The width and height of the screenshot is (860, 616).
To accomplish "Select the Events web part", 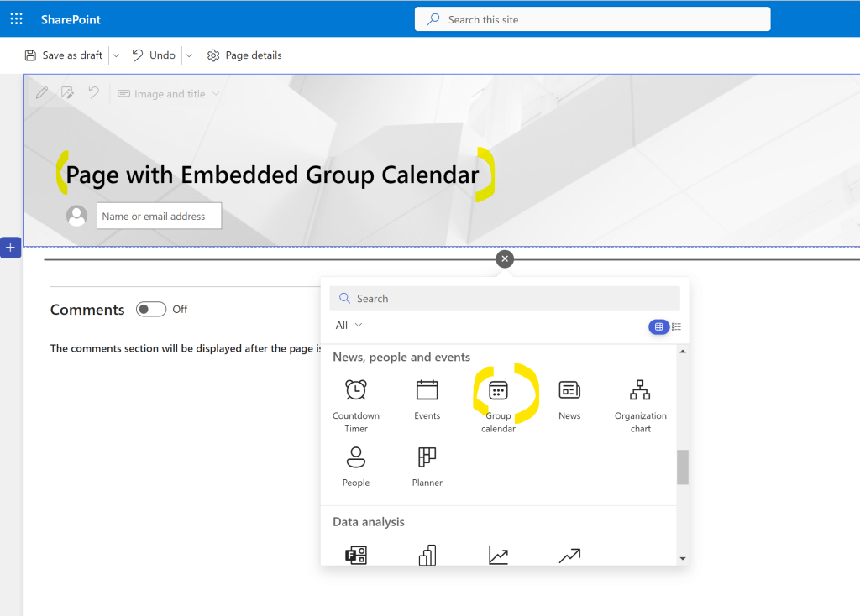I will (x=427, y=399).
